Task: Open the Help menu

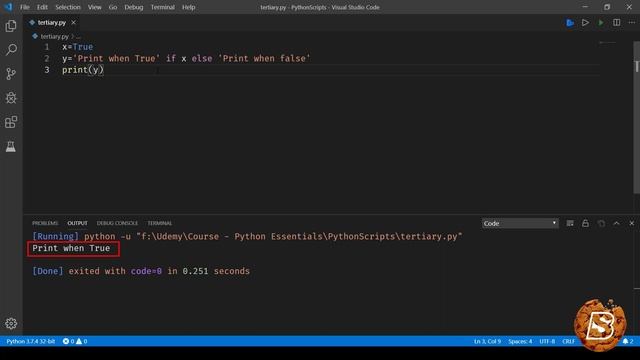Action: coord(189,7)
